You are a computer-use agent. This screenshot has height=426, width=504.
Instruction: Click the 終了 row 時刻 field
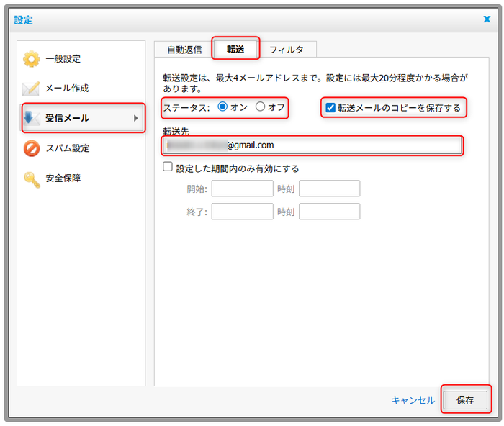click(x=330, y=212)
